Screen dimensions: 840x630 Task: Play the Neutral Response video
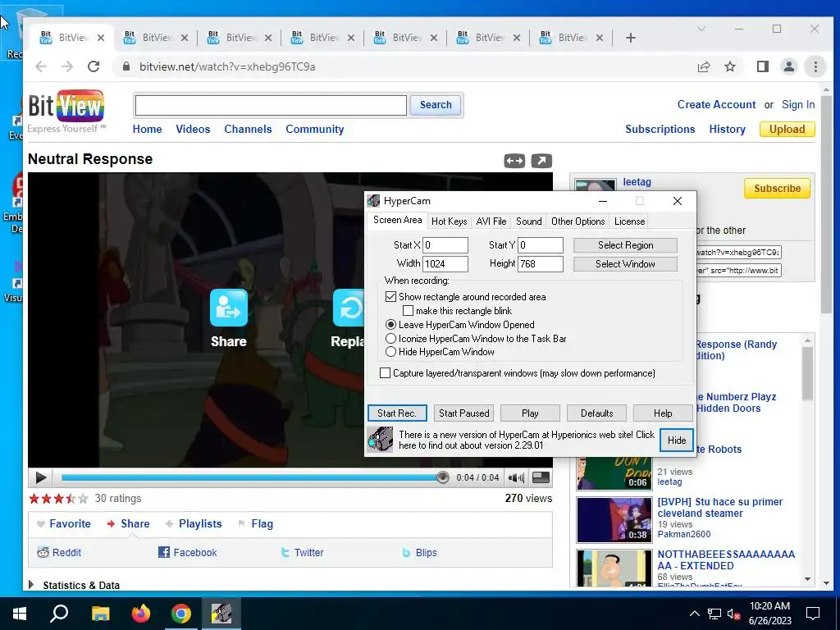[40, 477]
